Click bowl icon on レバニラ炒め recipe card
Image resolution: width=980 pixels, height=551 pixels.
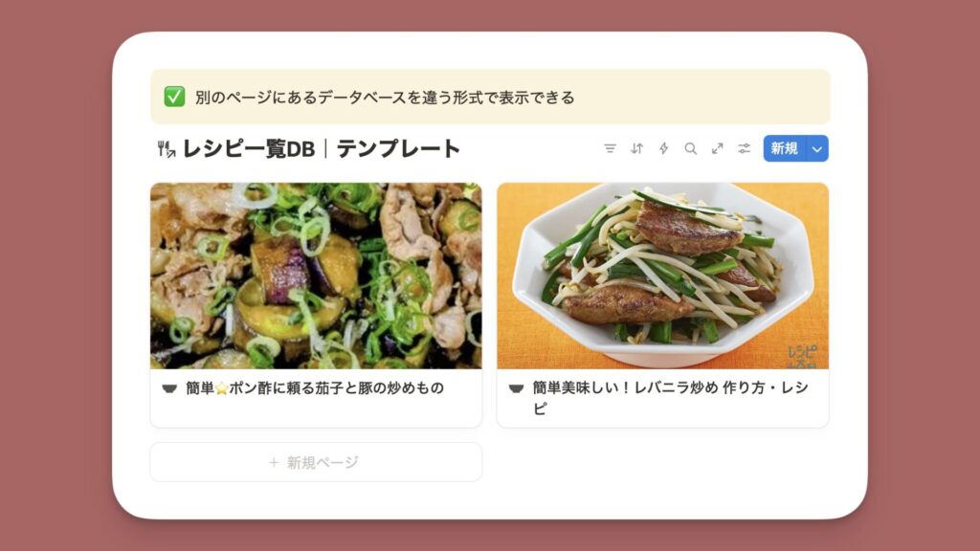[x=516, y=388]
